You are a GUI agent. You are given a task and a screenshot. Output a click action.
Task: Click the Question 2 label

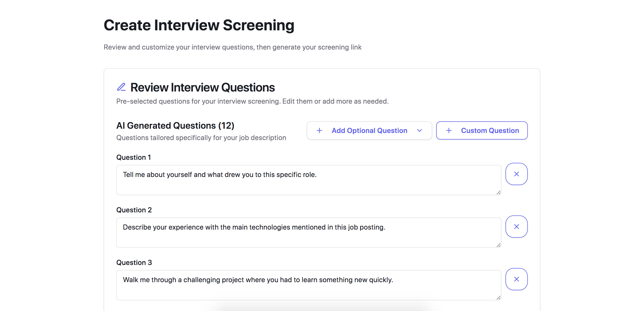[134, 210]
